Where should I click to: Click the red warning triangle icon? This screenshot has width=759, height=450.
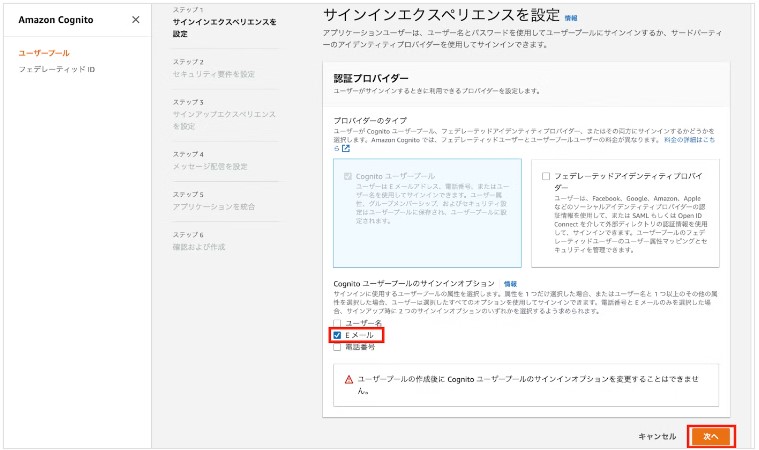point(349,380)
